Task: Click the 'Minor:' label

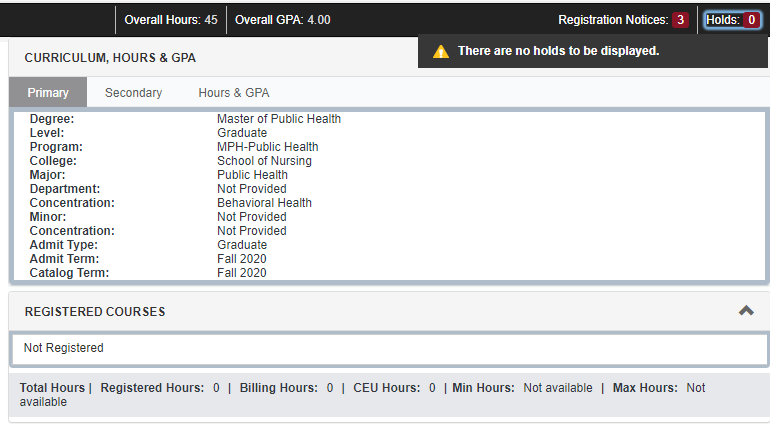Action: point(48,216)
